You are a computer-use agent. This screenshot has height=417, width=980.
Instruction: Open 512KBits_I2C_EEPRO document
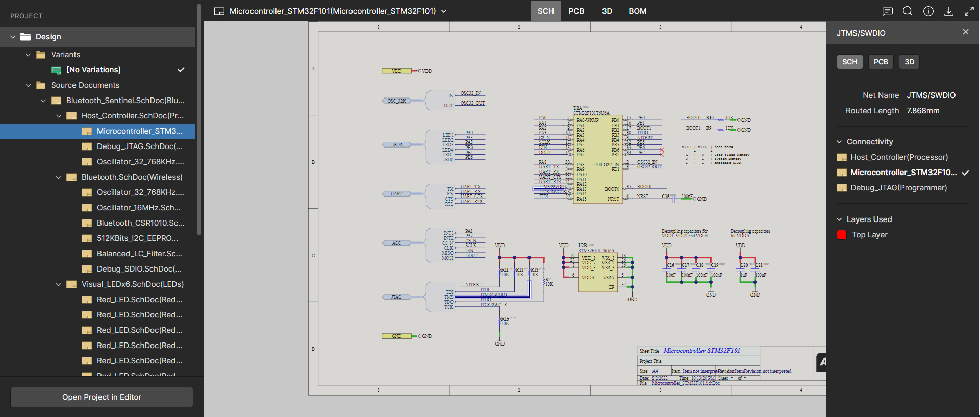click(137, 238)
